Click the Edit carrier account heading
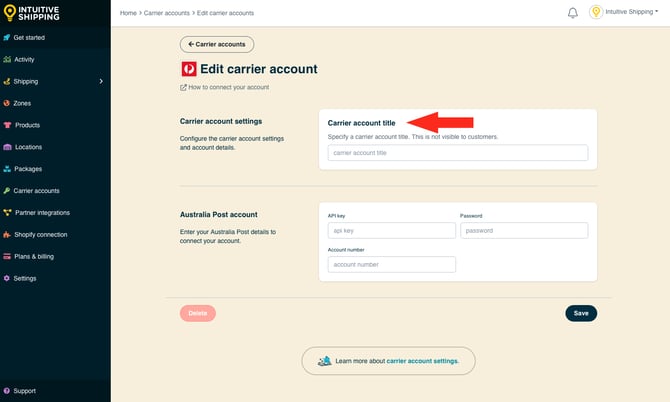This screenshot has width=670, height=402. coord(259,69)
